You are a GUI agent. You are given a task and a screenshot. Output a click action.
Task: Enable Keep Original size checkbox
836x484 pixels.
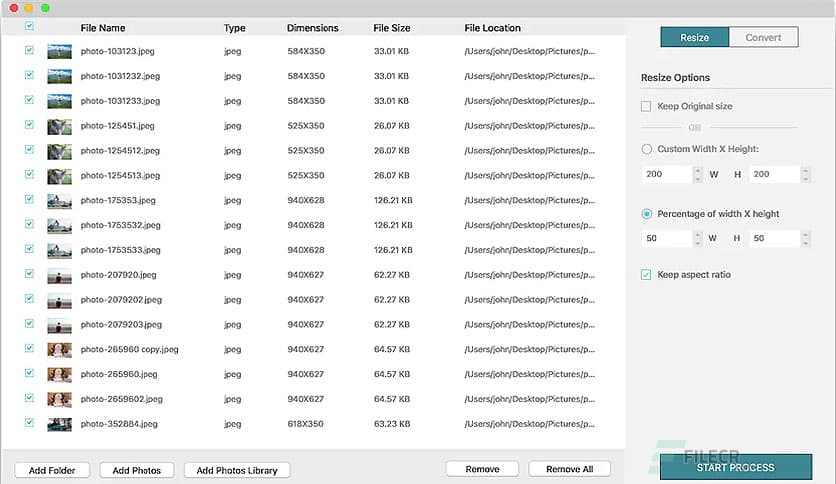pos(646,106)
